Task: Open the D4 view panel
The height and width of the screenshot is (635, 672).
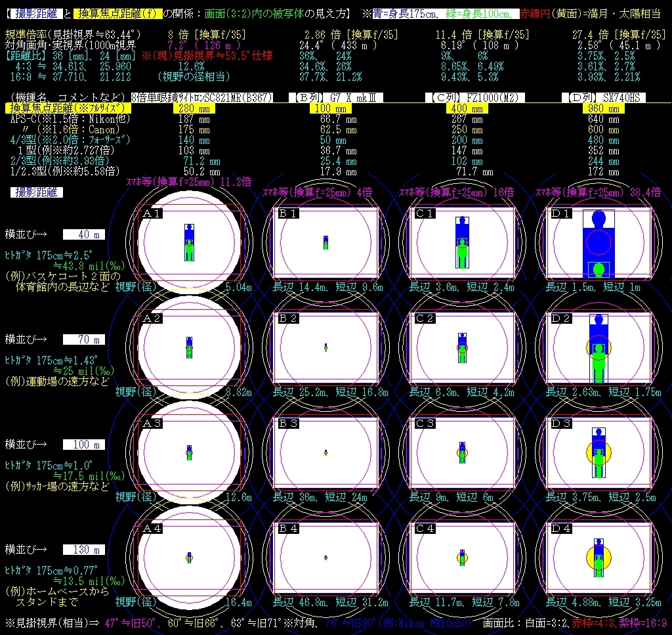Action: coord(598,558)
